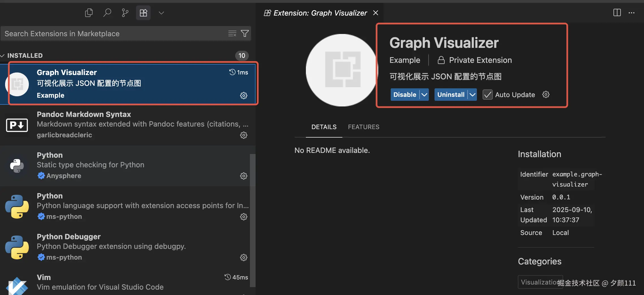Click the identifier example.graph-visualizer value
The width and height of the screenshot is (644, 295).
577,179
